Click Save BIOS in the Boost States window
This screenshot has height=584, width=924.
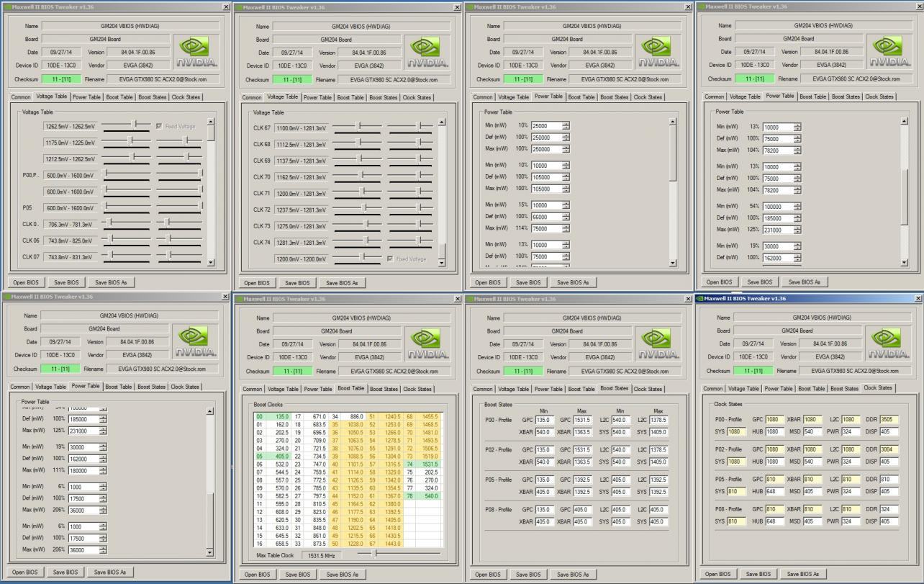pyautogui.click(x=527, y=575)
